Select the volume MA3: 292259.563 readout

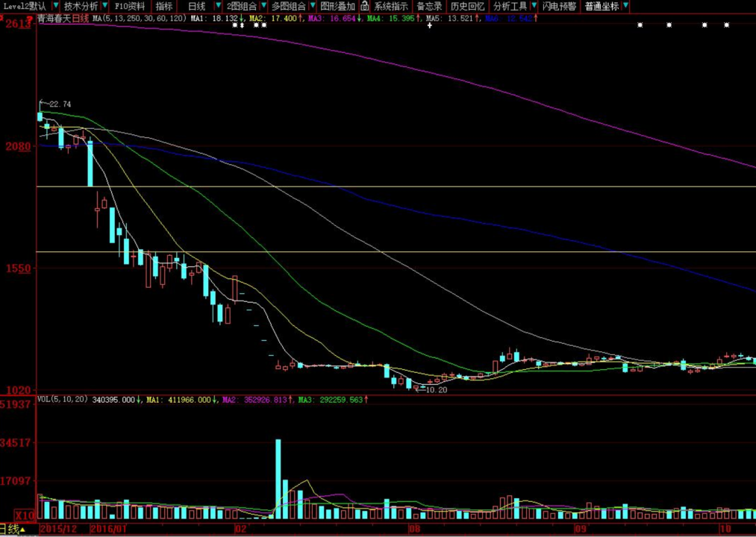click(331, 400)
